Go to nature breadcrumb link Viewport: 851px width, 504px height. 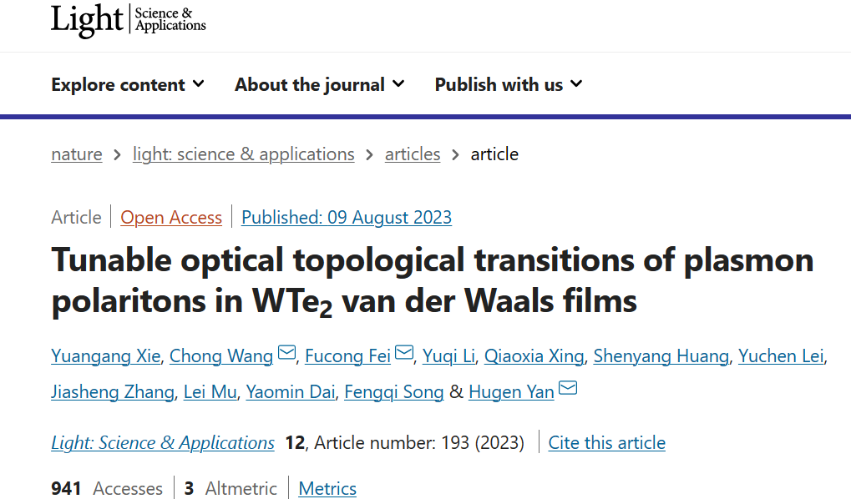(77, 154)
